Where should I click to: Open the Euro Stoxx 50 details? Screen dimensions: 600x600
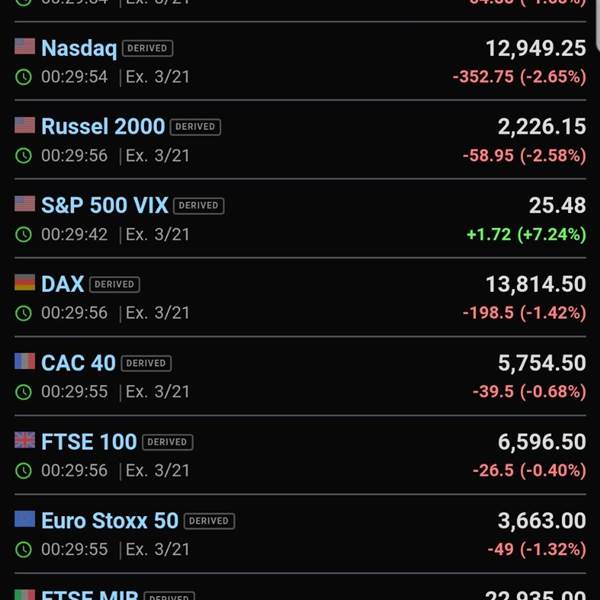[110, 520]
